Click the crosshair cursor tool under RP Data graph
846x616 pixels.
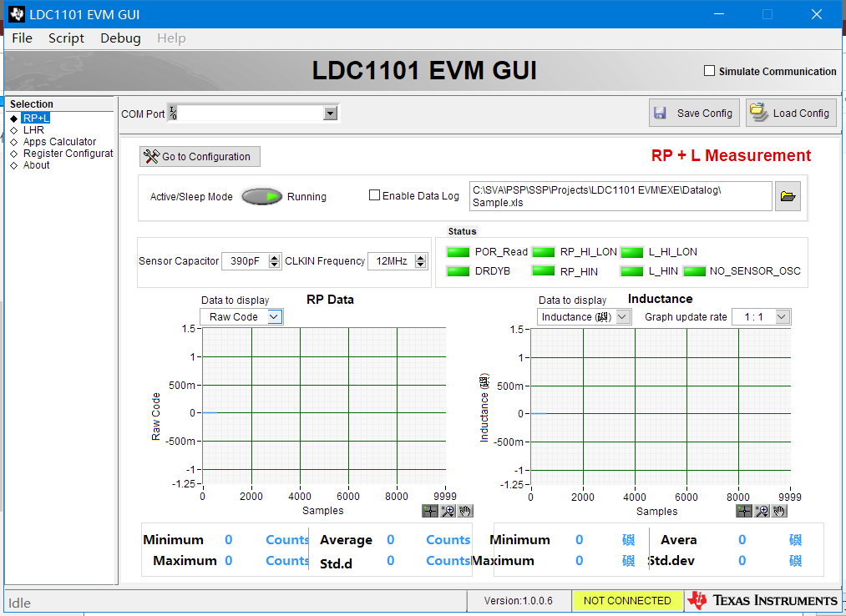pos(430,511)
